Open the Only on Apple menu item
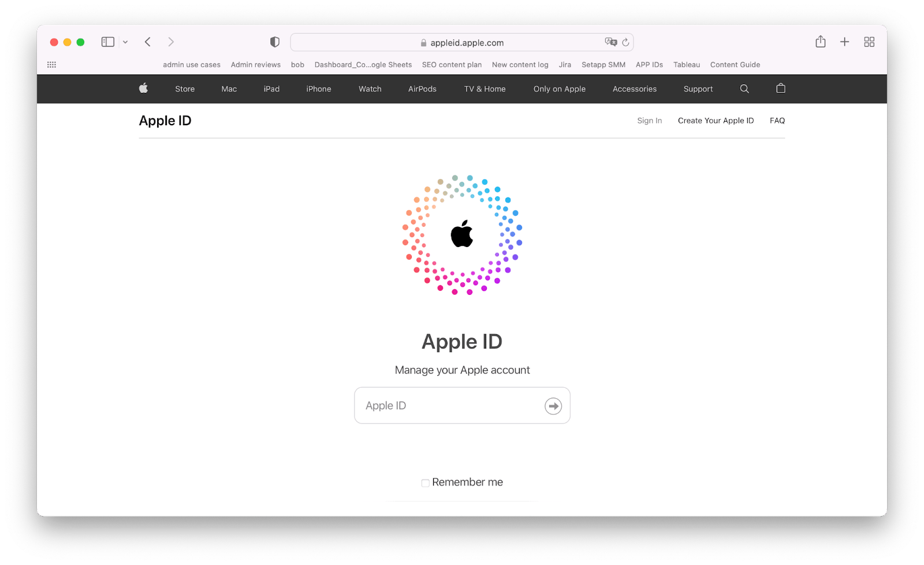This screenshot has width=924, height=565. (560, 89)
